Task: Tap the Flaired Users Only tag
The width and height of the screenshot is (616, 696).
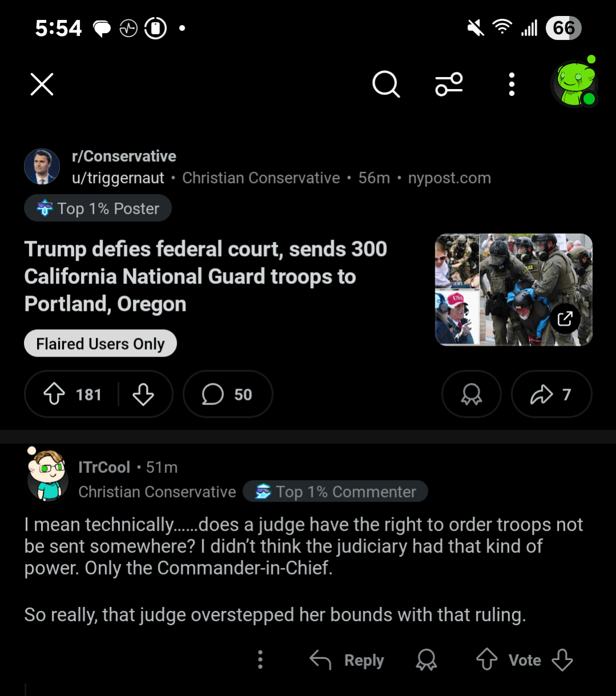Action: point(100,344)
